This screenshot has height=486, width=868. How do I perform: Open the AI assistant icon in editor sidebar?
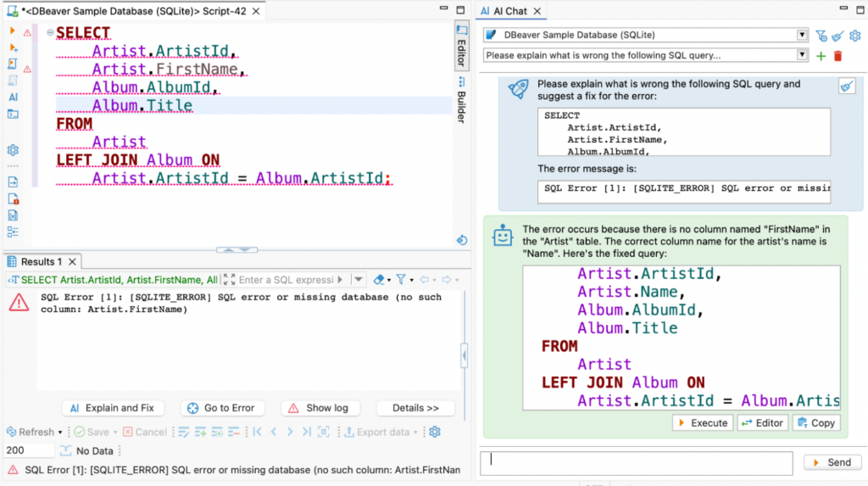[14, 97]
